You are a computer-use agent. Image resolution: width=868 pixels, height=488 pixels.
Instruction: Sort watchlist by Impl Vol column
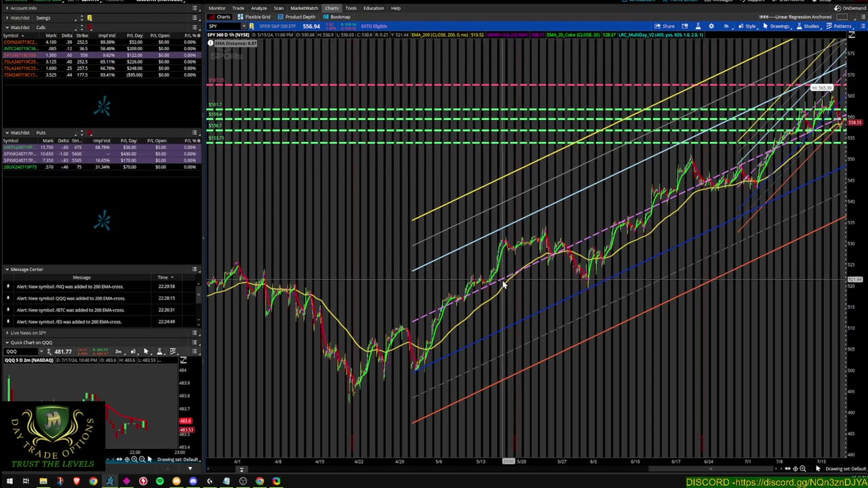[106, 35]
